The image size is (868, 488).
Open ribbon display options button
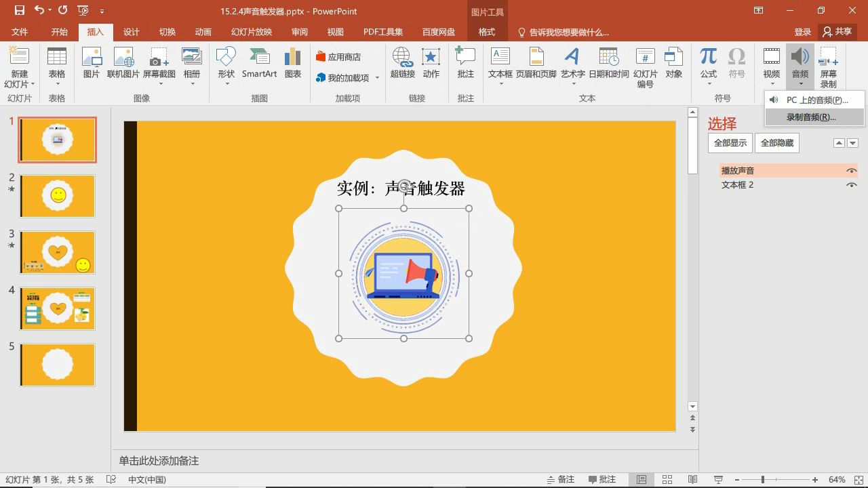coord(759,10)
